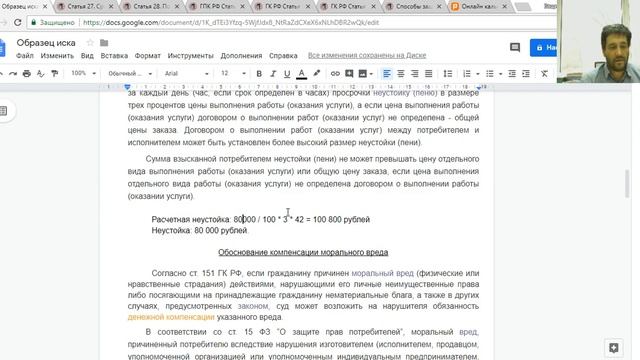
Task: Close the Статья 27 tab
Action: point(111,7)
